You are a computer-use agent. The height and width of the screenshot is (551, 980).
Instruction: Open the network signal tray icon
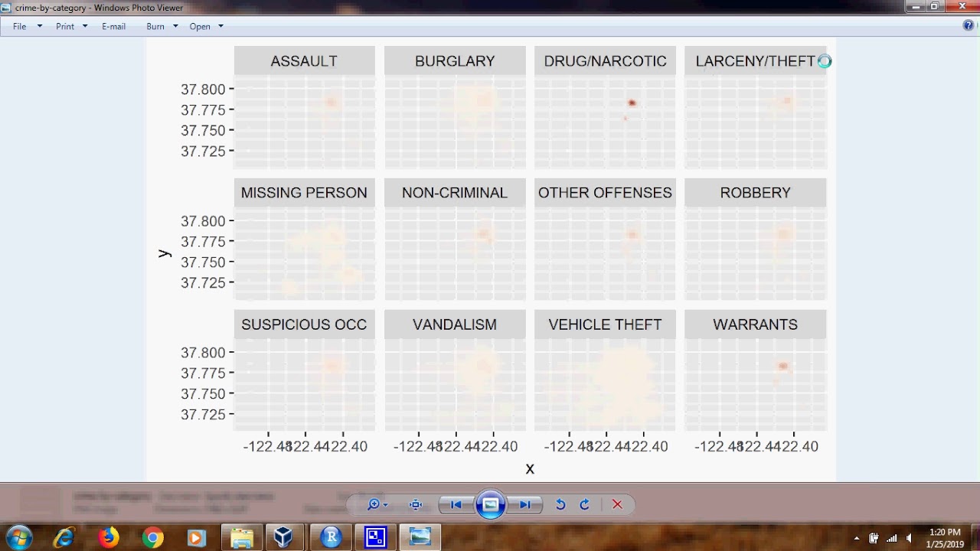click(x=891, y=538)
